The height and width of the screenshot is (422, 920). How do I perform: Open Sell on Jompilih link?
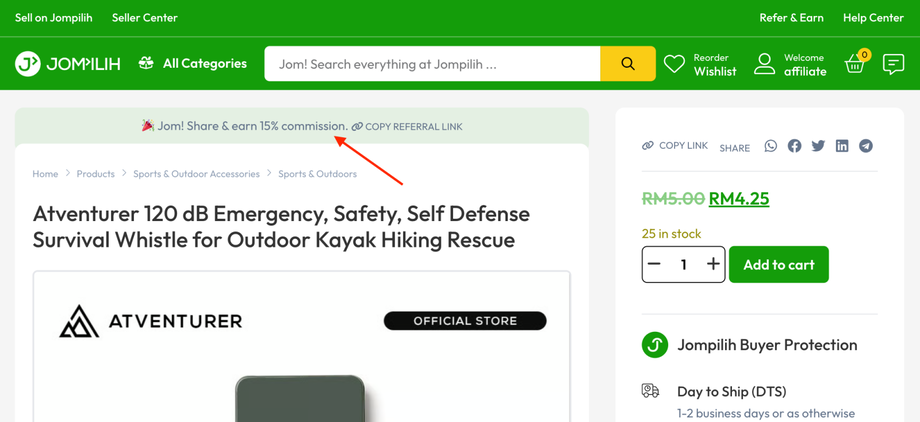(53, 18)
